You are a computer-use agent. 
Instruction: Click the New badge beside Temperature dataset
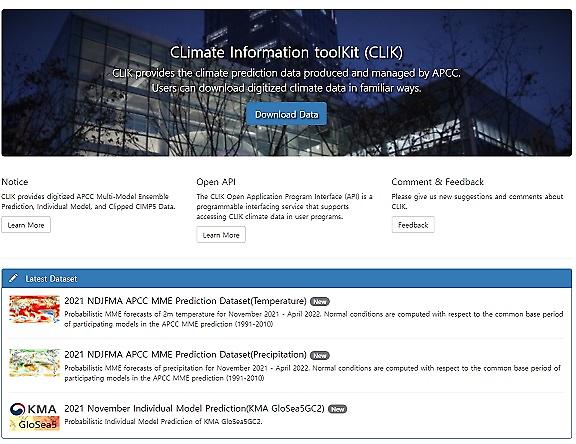coord(320,302)
